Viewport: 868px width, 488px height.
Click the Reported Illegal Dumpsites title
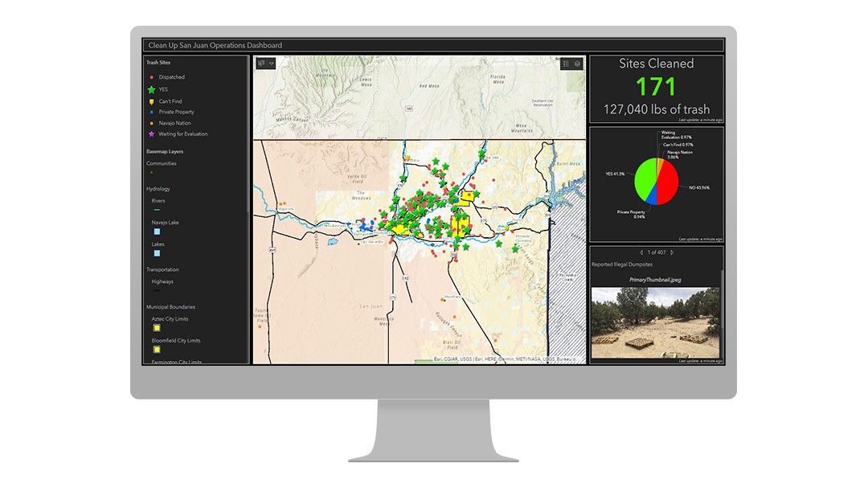pos(621,265)
